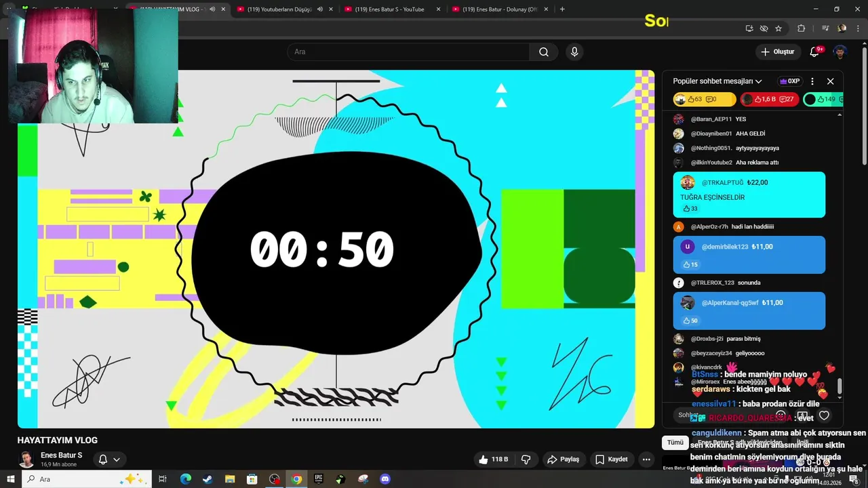Open green pinned super chat with 149 likes
The width and height of the screenshot is (868, 488).
[x=823, y=100]
